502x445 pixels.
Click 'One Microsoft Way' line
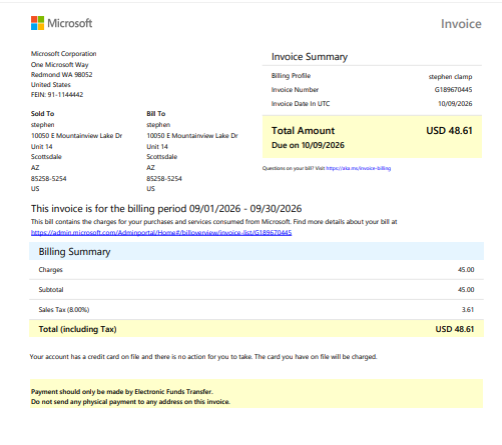[x=60, y=65]
